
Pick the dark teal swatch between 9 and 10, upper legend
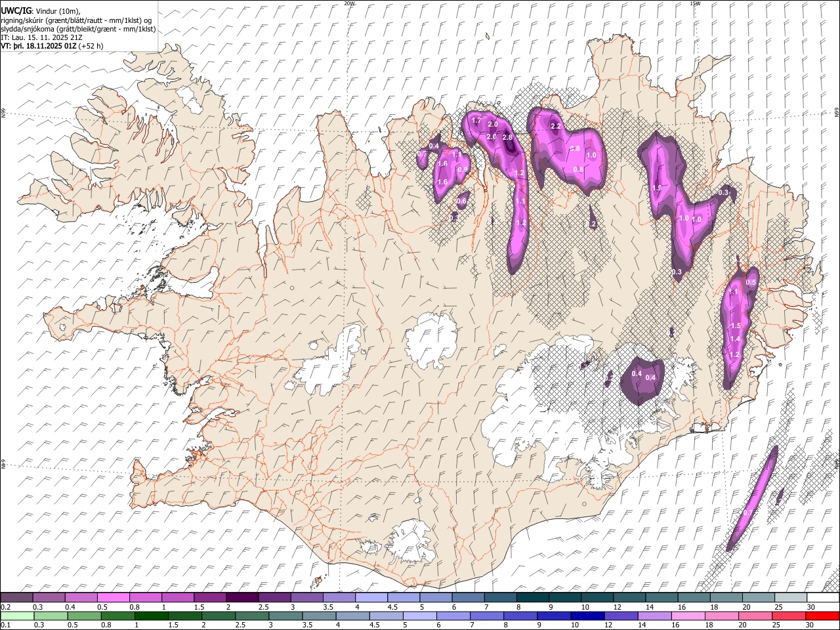click(x=564, y=597)
